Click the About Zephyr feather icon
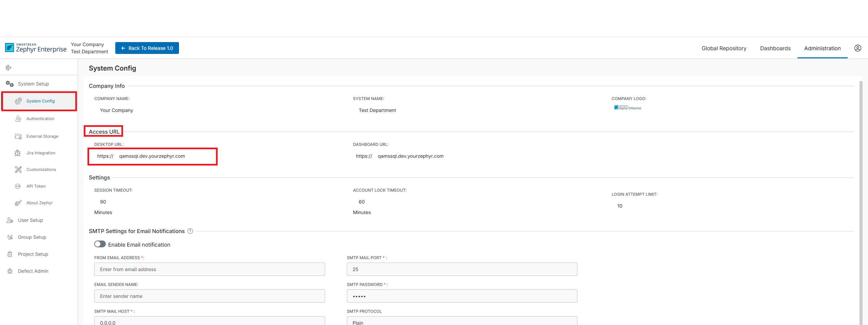 click(18, 203)
